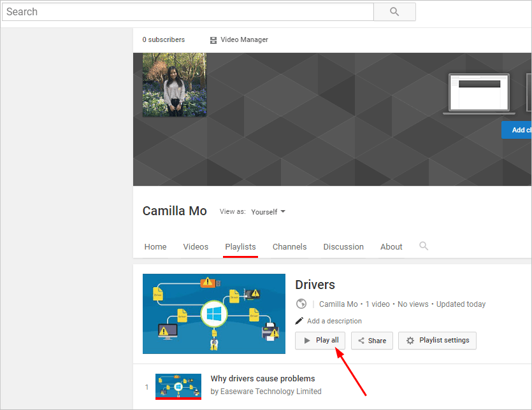Open Playlist settings via the gear icon
Screen dimensions: 532x410
click(x=411, y=340)
